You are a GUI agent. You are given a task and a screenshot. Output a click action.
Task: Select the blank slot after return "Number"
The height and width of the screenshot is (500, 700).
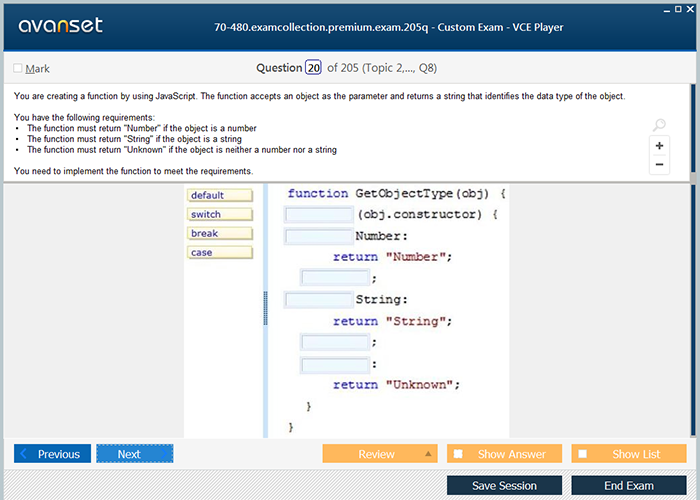(335, 278)
